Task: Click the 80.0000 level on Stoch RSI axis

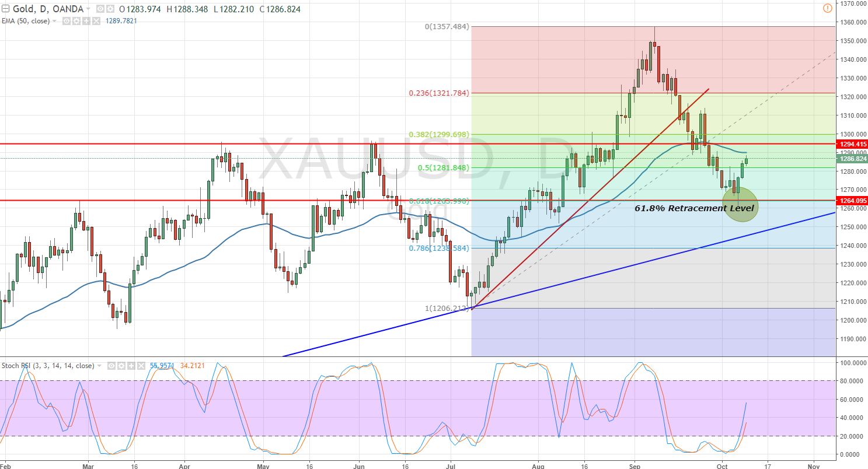Action: (x=853, y=381)
